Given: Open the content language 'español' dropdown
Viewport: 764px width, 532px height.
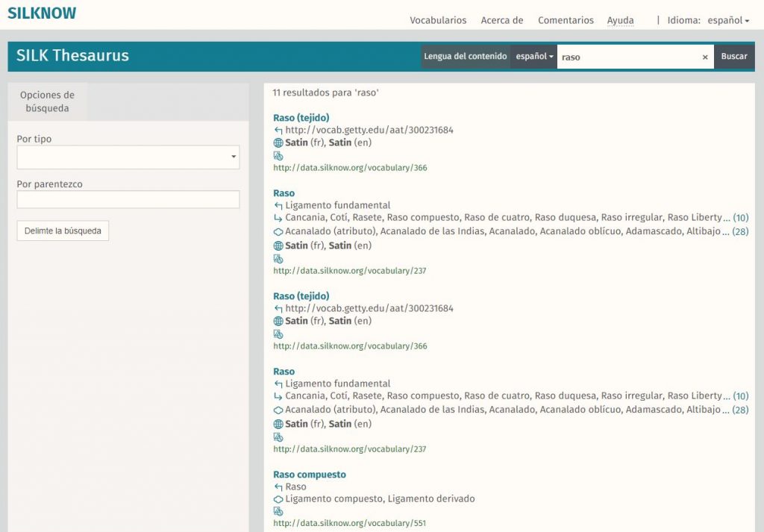Looking at the screenshot, I should coord(535,57).
